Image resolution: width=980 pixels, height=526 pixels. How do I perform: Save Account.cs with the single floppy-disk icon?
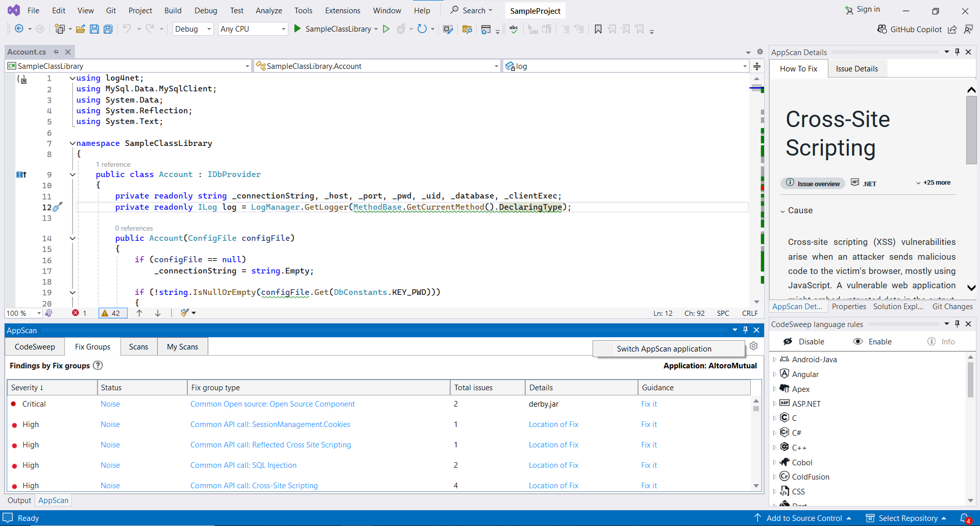pos(94,29)
